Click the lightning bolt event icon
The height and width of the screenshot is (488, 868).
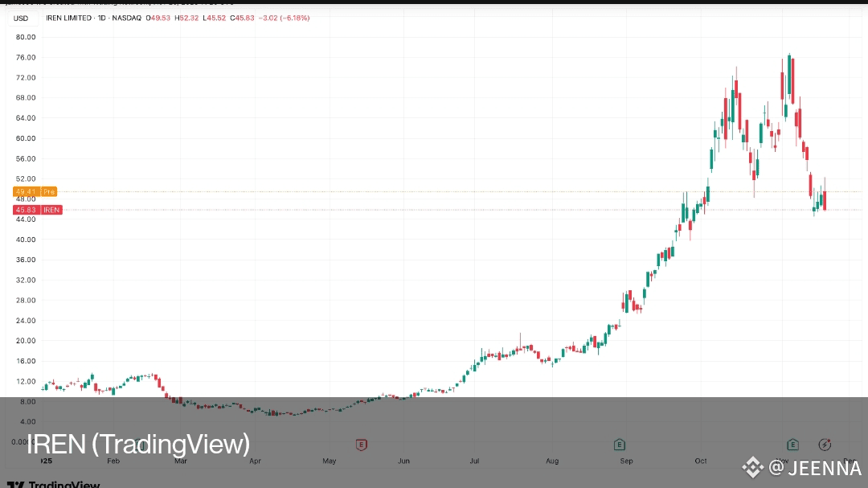tap(825, 445)
